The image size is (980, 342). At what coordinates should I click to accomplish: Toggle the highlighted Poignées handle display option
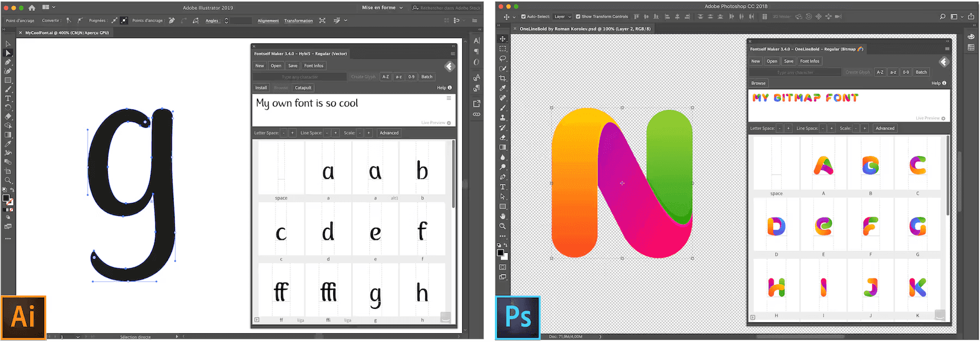pos(124,20)
